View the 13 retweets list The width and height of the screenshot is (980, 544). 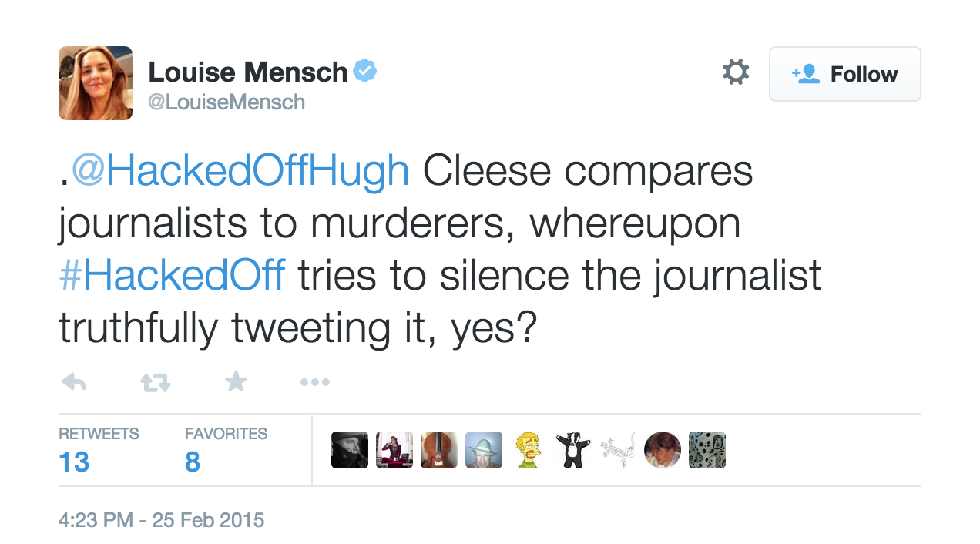pos(74,462)
